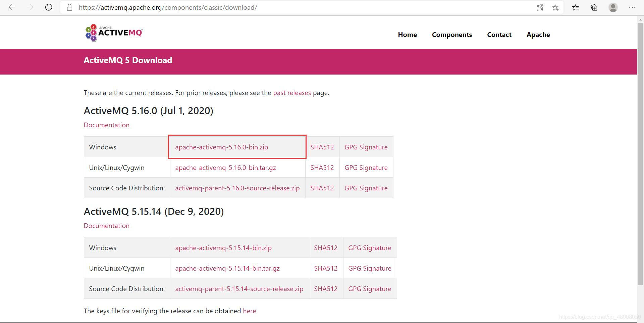This screenshot has height=323, width=644.
Task: Download apache-activemq-5.15.14-bin.tar.gz
Action: (x=227, y=268)
